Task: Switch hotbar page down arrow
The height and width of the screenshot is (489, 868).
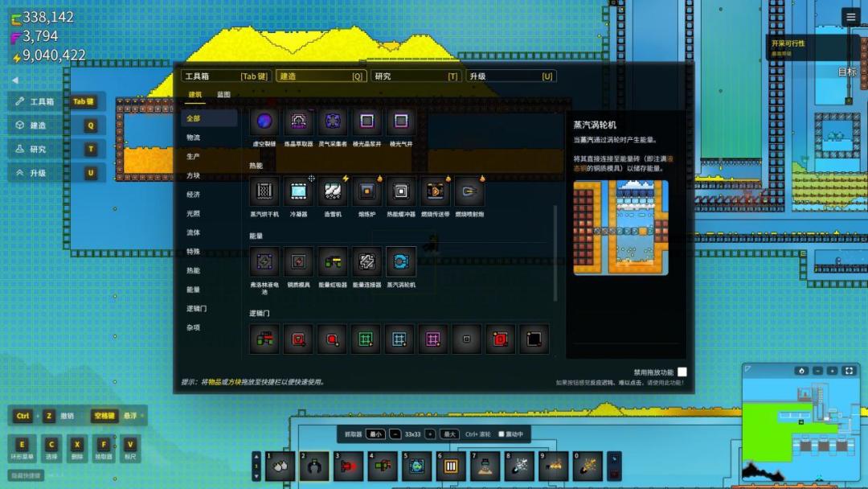Action: 256,475
